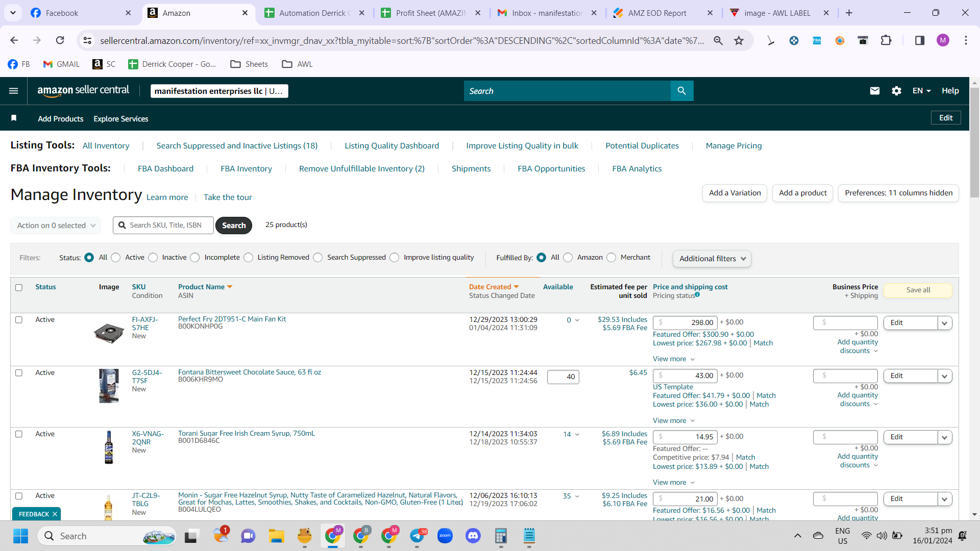The image size is (980, 551).
Task: Switch to the Automation Derrick tab
Action: (x=315, y=13)
